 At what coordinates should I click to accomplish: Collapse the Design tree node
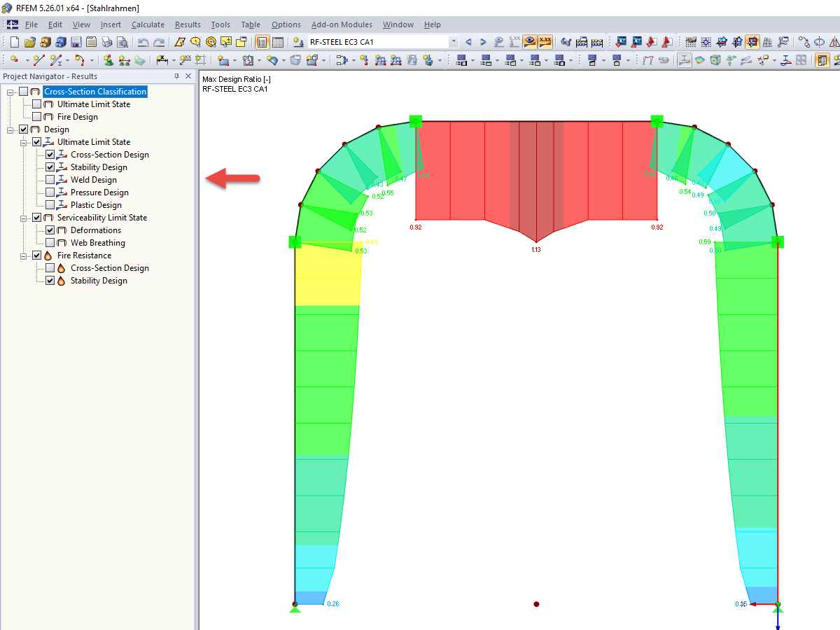[10, 129]
